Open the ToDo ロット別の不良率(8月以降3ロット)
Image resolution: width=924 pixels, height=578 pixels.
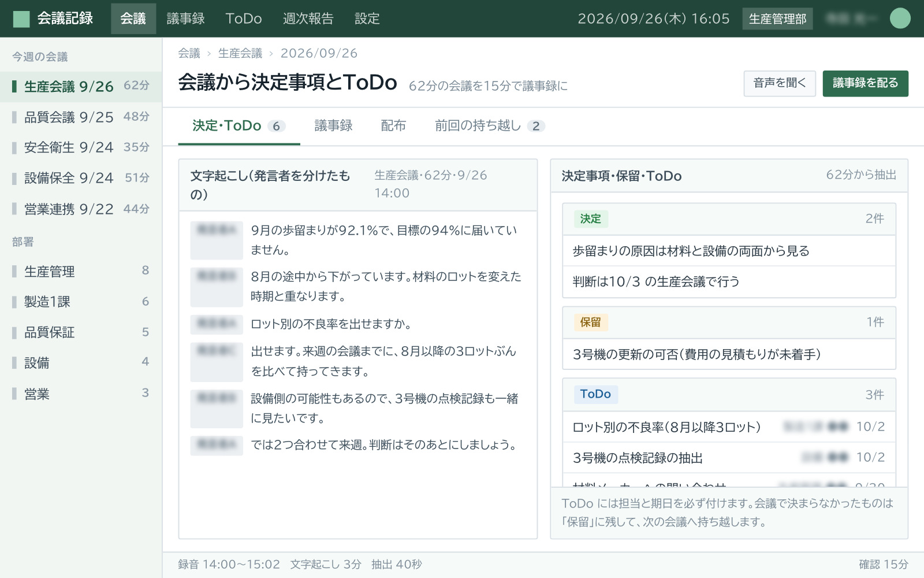coord(729,427)
